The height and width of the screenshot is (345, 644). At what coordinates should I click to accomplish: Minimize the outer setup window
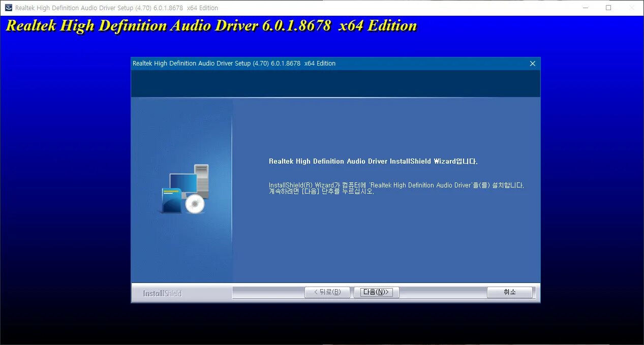coord(585,8)
